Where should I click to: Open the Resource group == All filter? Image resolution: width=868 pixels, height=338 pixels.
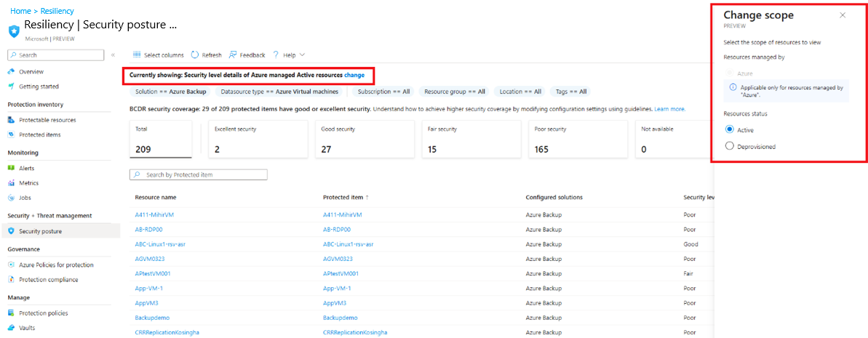[454, 92]
